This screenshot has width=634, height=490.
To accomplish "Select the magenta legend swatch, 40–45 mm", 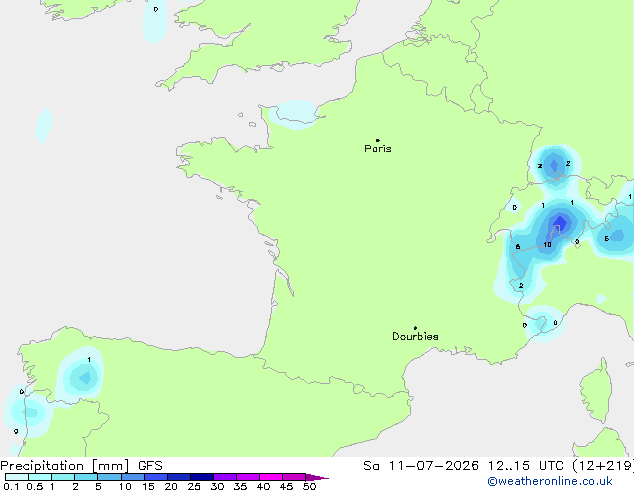I will 271,477.
